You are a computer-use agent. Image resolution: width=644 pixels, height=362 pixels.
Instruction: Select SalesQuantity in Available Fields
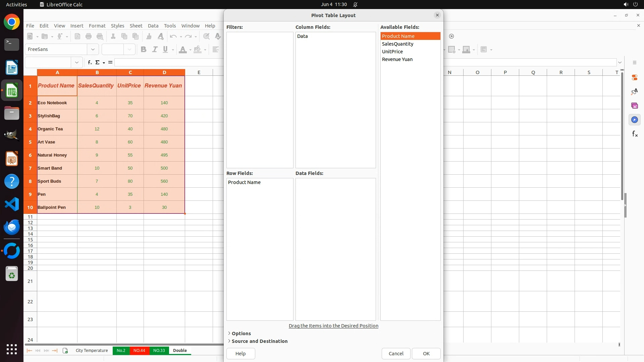[x=397, y=44]
